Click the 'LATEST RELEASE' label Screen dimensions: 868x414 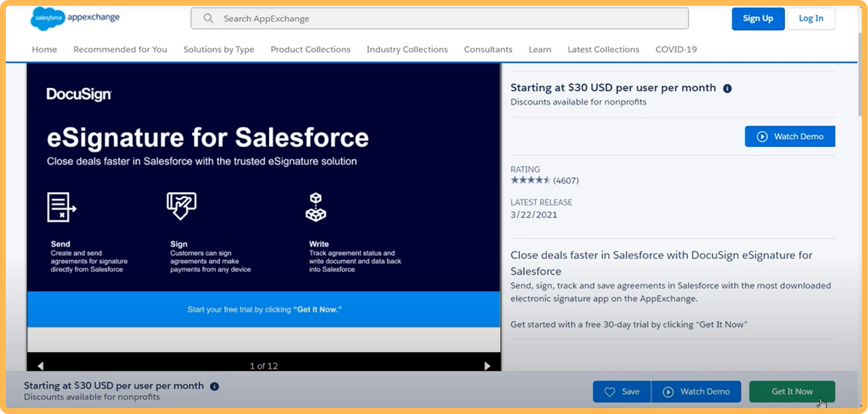pos(541,202)
